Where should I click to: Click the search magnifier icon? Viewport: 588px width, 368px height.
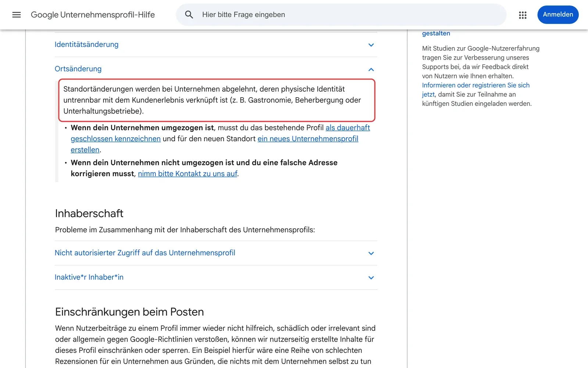(x=189, y=15)
